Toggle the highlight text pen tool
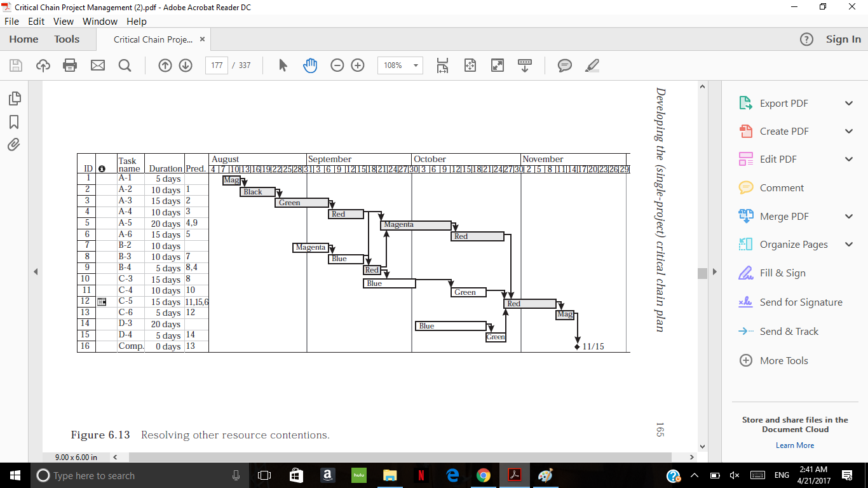868x488 pixels. [592, 65]
